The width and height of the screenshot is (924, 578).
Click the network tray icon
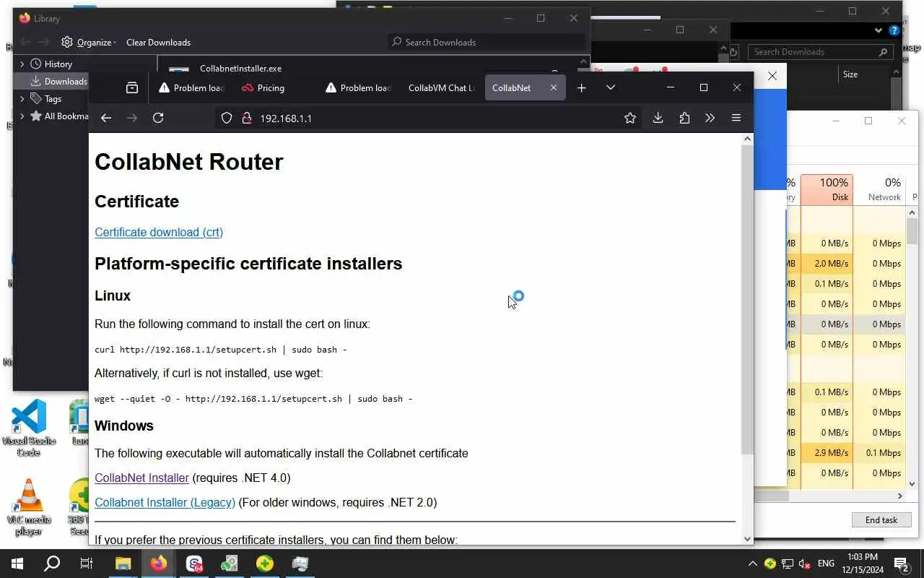[x=788, y=564]
